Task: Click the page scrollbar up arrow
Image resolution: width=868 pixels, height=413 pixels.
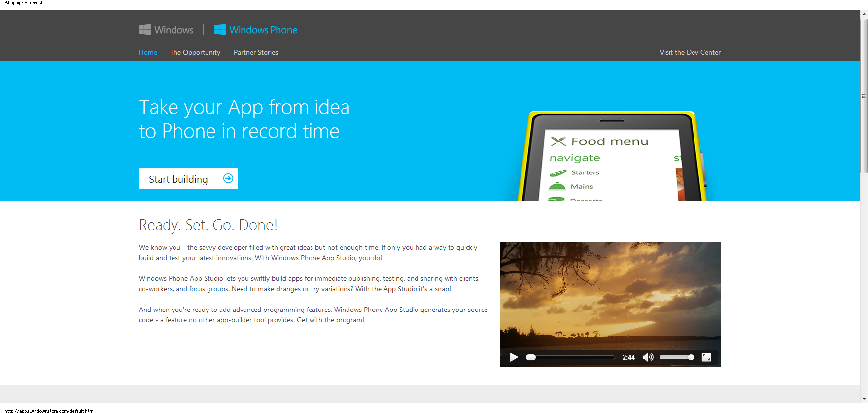Action: coord(864,14)
